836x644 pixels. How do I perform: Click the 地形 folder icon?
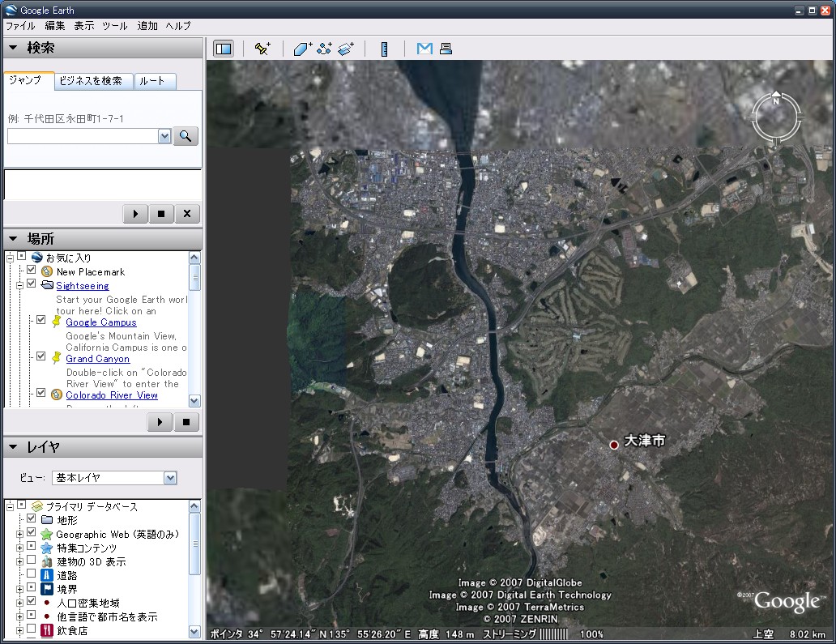[47, 520]
